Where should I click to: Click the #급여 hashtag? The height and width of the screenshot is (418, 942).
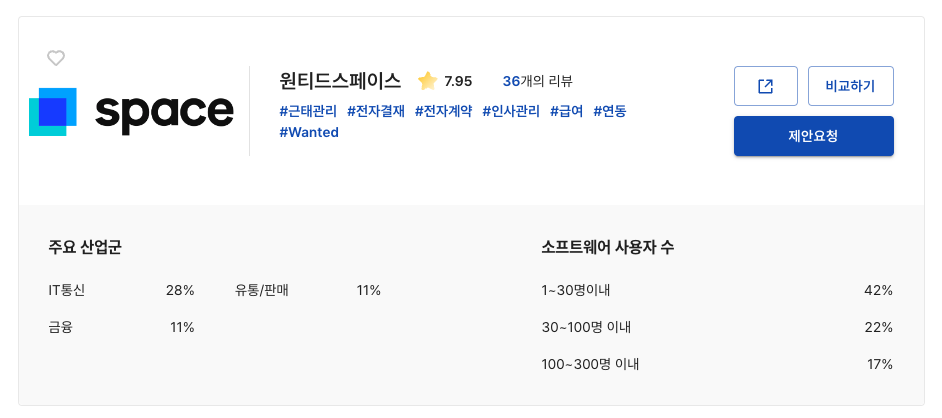click(567, 111)
